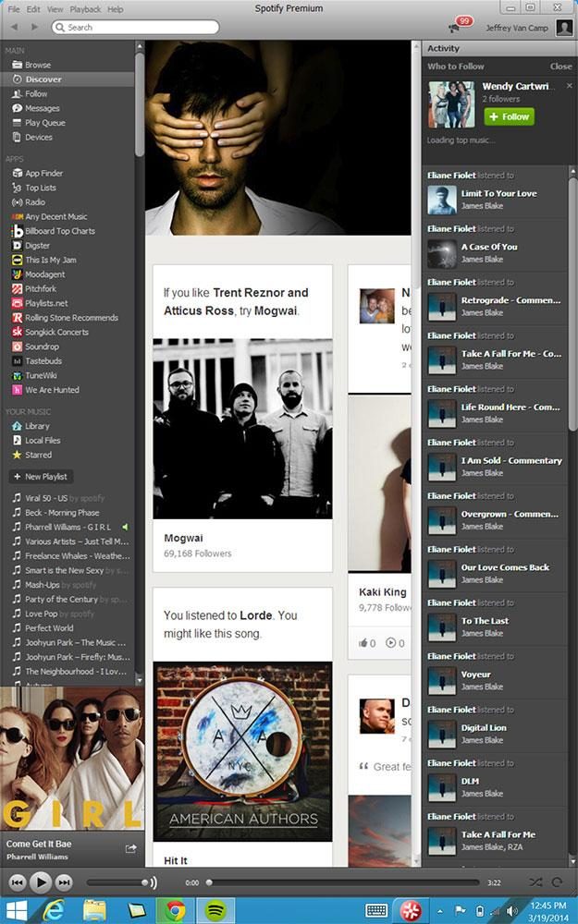This screenshot has width=578, height=924.
Task: Toggle shuffle mode
Action: pos(535,882)
